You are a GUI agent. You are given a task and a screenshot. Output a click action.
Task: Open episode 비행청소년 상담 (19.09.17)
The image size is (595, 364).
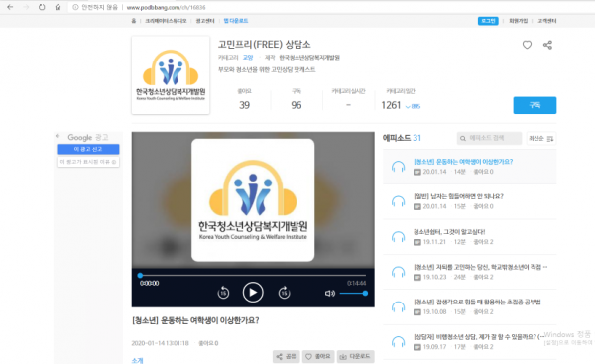479,337
